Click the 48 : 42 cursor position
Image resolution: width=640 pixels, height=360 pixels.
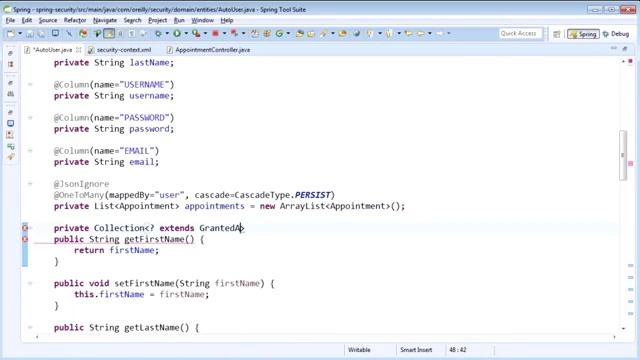[x=458, y=350]
